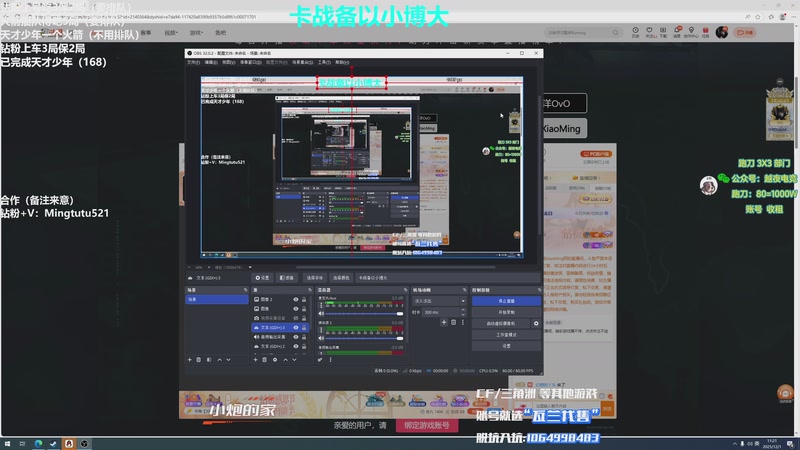The width and height of the screenshot is (800, 450).
Task: Open the 工具(T) menu in OBS
Action: point(324,62)
